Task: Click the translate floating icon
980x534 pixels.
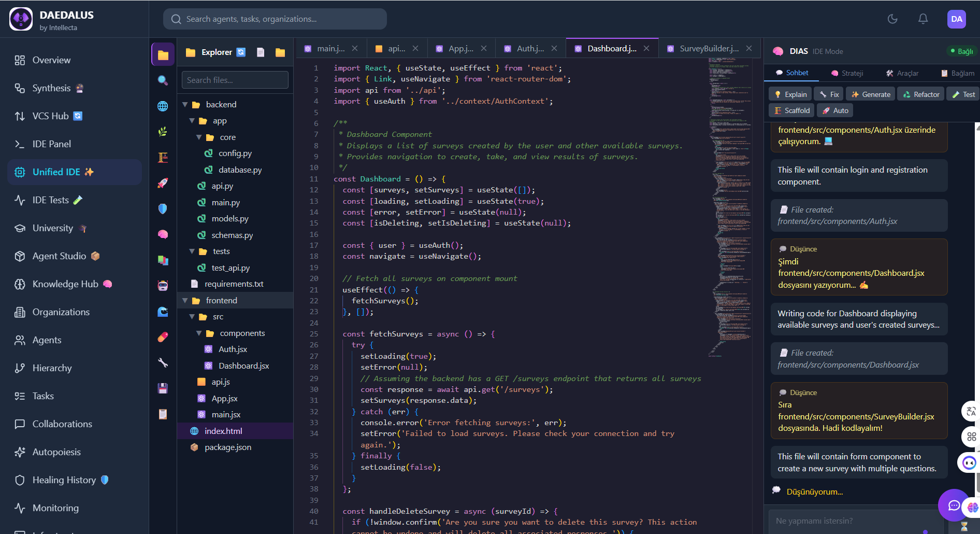Action: pos(971,411)
